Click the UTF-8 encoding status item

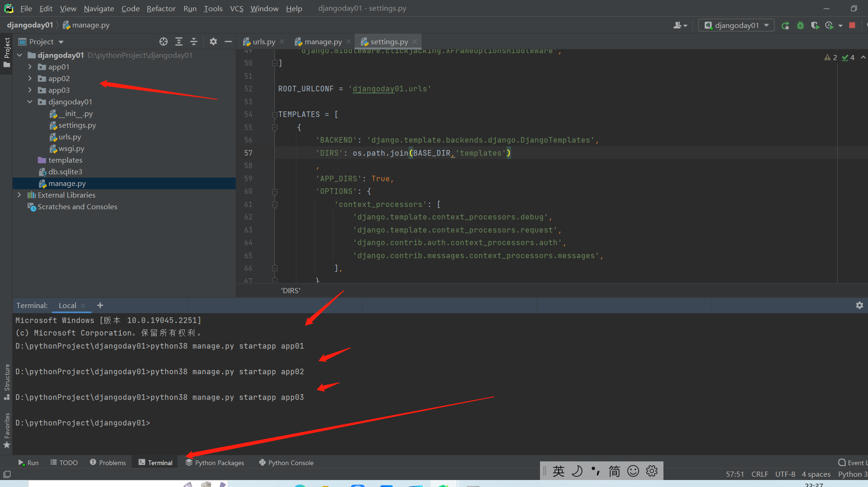[x=785, y=474]
